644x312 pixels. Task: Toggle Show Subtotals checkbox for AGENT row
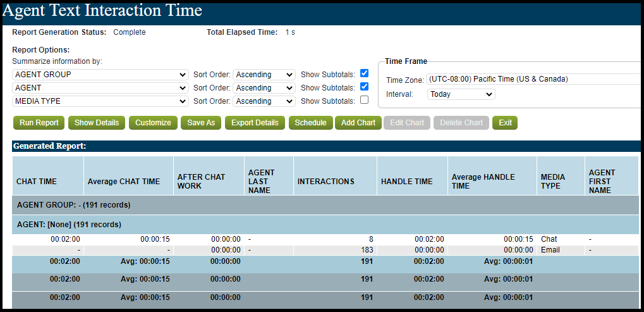click(x=364, y=87)
